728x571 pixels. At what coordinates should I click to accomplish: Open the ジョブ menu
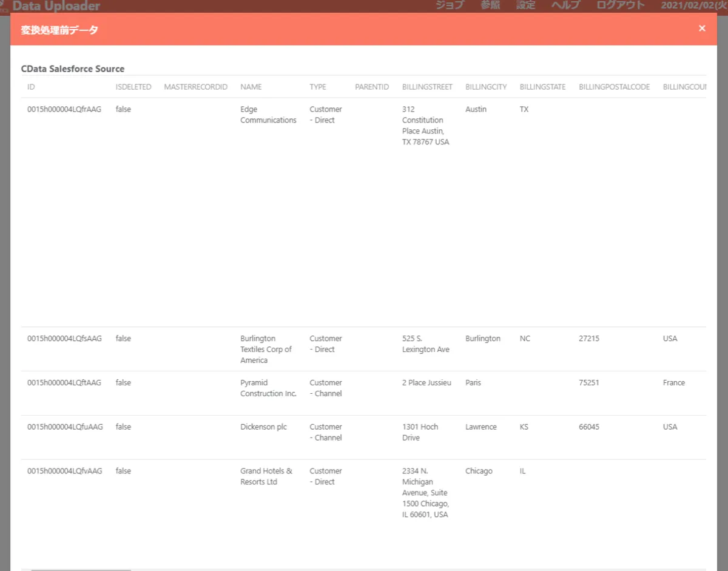point(450,5)
